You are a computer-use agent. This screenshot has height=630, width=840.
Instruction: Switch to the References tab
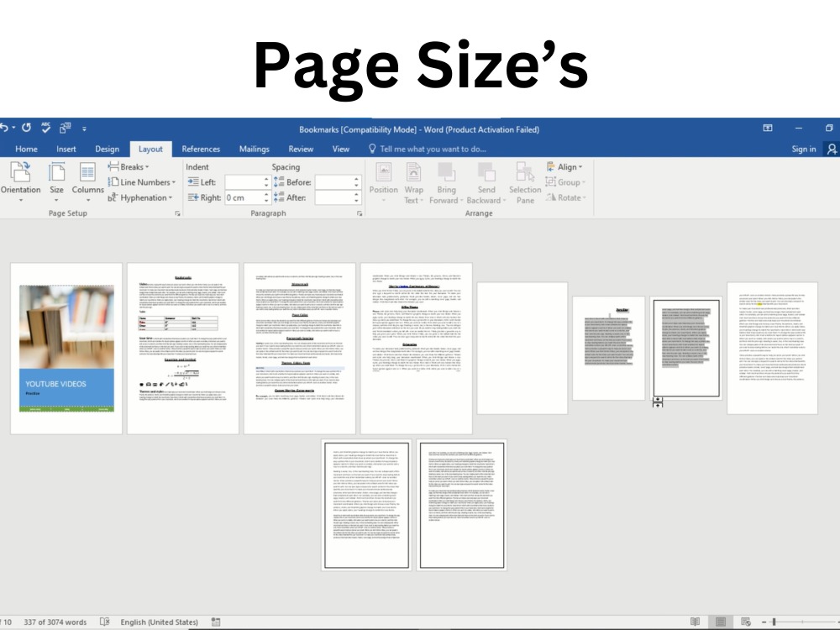click(201, 149)
